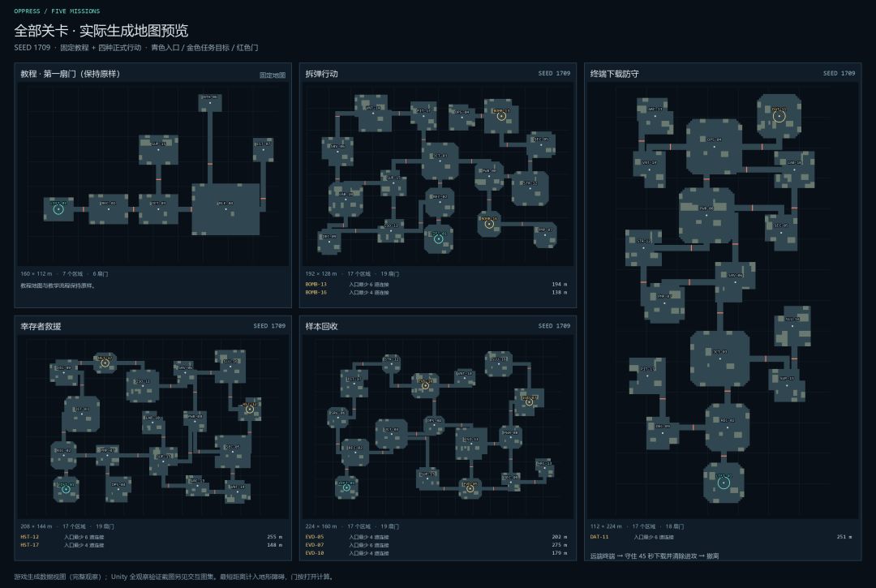Click the 拆弹行动 panel title
The width and height of the screenshot is (876, 588).
[x=321, y=74]
